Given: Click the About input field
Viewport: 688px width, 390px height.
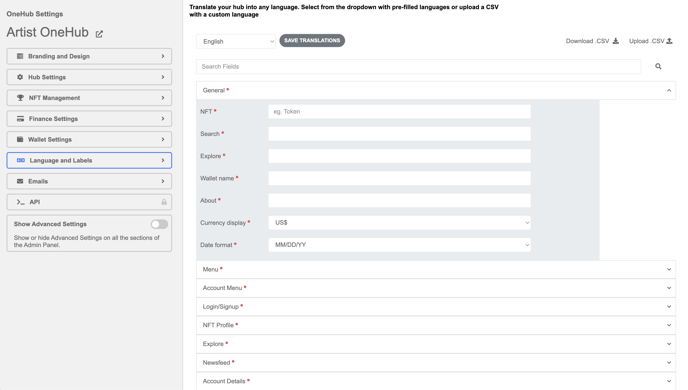Looking at the screenshot, I should pos(399,200).
